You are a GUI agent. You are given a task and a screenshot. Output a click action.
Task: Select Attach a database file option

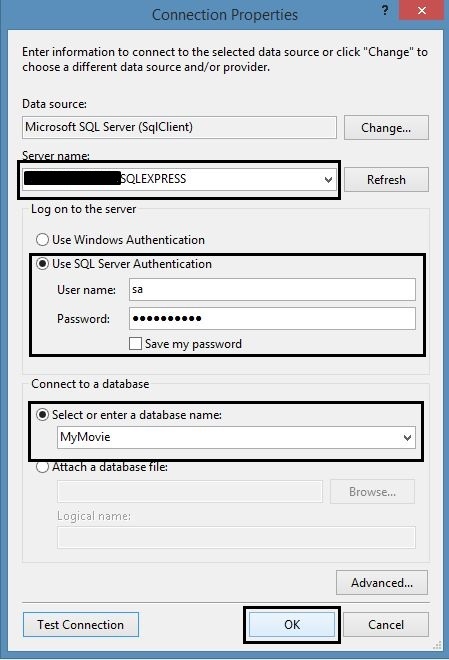click(x=42, y=467)
